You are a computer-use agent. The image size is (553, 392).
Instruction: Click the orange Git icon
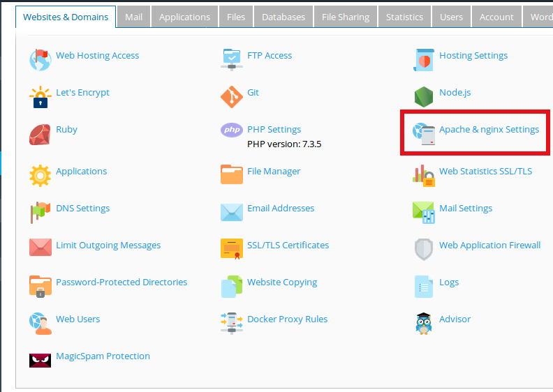click(x=232, y=97)
